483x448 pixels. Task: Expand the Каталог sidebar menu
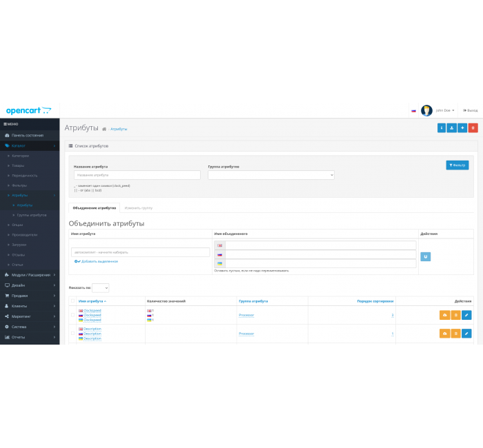click(x=30, y=145)
